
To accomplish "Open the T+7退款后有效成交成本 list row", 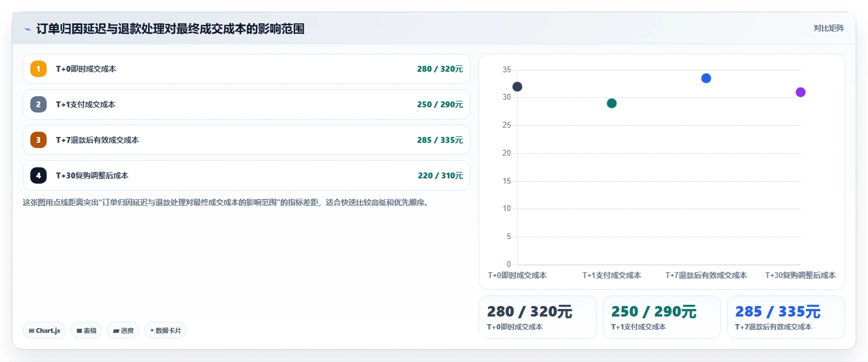I will 246,140.
